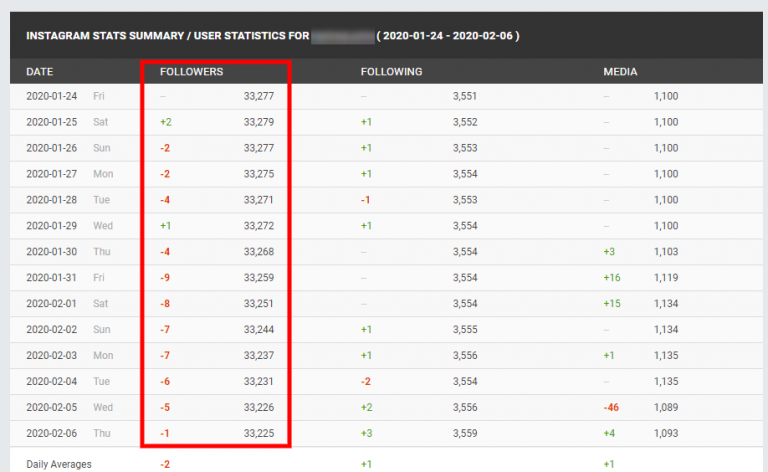
Task: Select the date 2020-02-02
Action: point(51,330)
